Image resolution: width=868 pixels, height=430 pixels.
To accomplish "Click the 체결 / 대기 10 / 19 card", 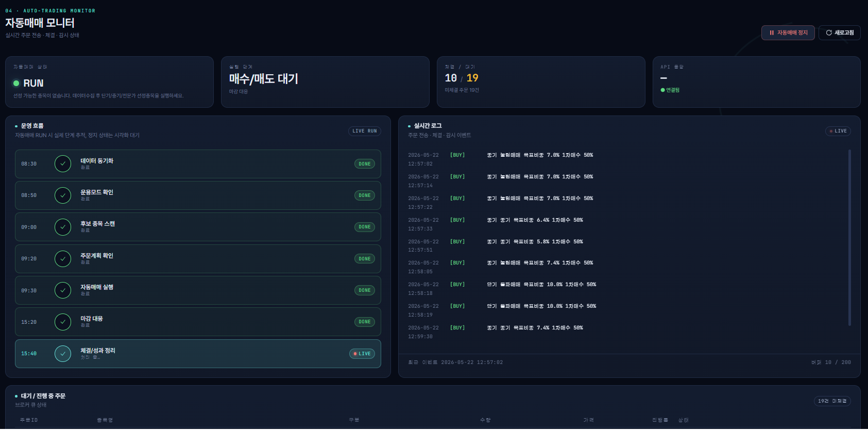I will point(541,82).
